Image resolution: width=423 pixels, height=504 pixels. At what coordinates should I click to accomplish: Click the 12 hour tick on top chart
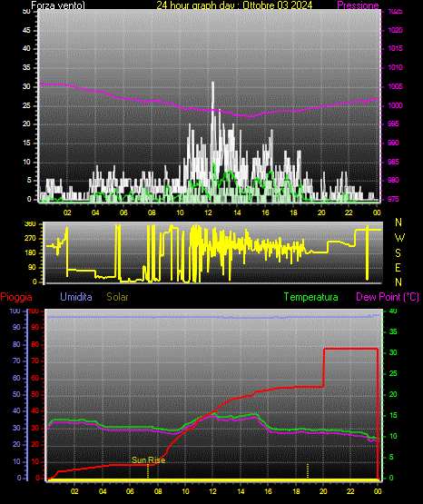[x=208, y=212]
